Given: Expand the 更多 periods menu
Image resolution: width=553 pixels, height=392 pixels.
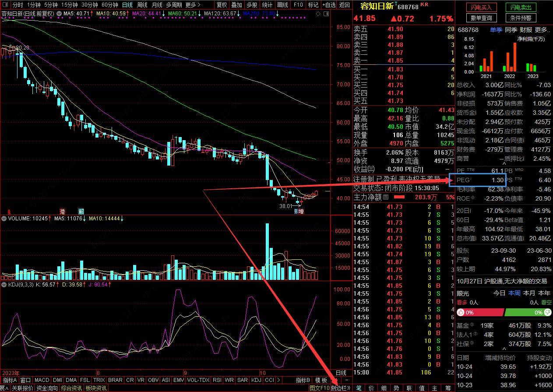Looking at the screenshot, I should coord(193,5).
